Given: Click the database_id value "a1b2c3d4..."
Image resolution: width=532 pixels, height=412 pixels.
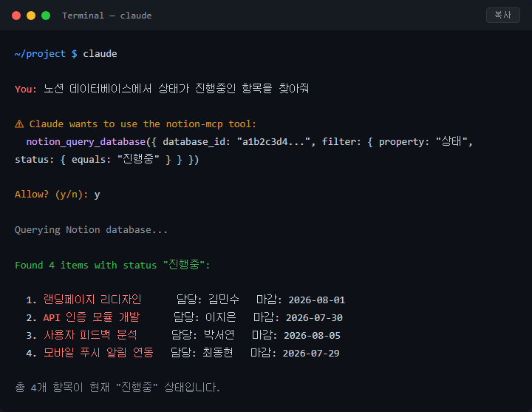Looking at the screenshot, I should pyautogui.click(x=273, y=141).
